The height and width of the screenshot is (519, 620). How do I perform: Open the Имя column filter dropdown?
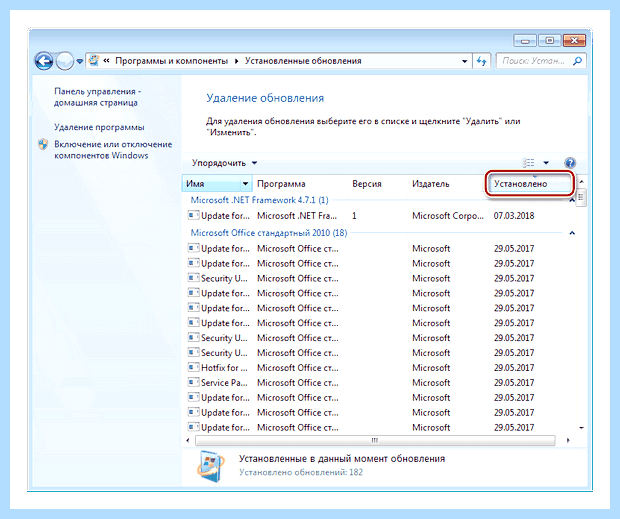point(246,184)
